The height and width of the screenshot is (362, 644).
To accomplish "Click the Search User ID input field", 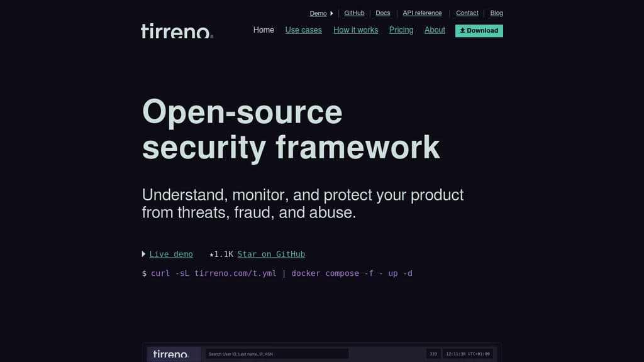I will click(x=277, y=354).
